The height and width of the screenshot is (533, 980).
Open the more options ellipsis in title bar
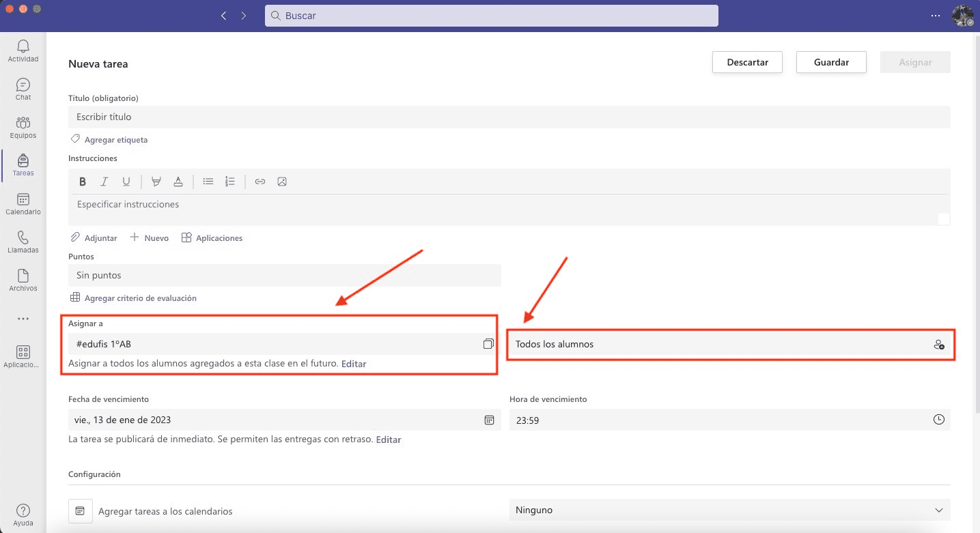(x=935, y=16)
